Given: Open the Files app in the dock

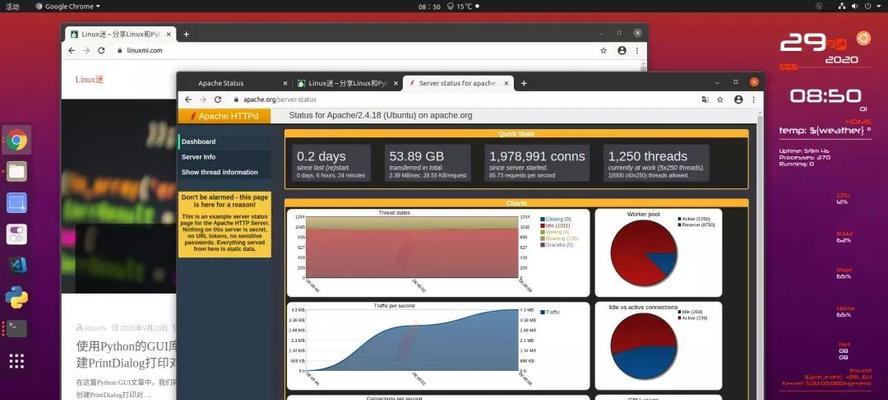Looking at the screenshot, I should click(x=16, y=171).
